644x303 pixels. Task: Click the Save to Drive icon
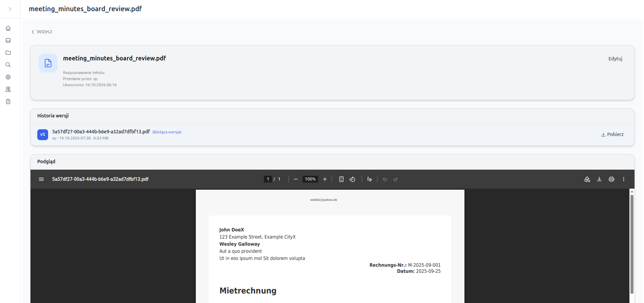pyautogui.click(x=587, y=179)
